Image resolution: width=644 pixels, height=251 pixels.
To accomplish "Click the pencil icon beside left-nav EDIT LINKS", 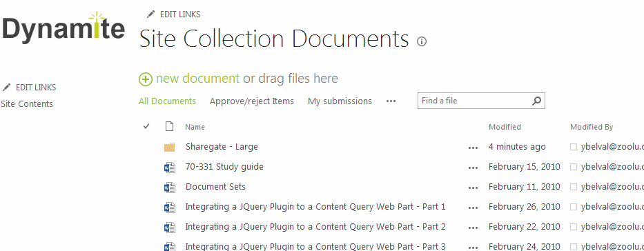I will point(6,88).
